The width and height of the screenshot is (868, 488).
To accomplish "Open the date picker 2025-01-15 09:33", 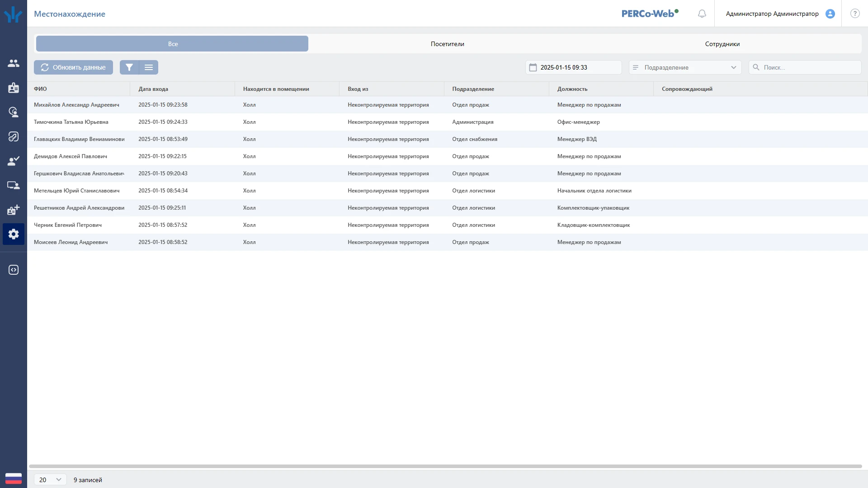I will click(573, 67).
